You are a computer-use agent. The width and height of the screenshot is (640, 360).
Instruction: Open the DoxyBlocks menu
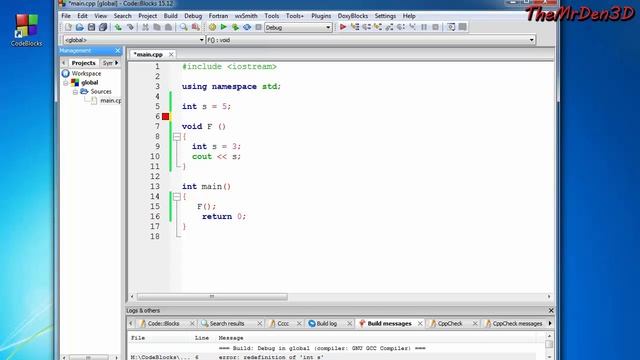tap(353, 16)
